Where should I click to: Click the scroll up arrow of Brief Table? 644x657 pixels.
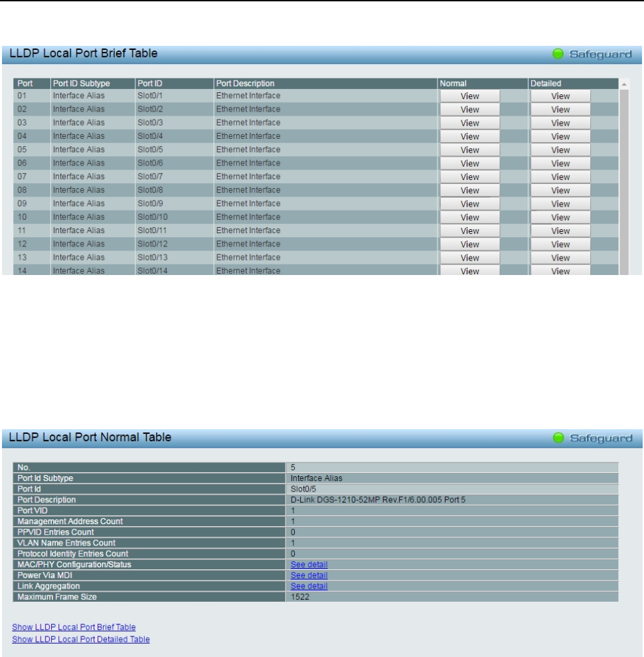click(x=624, y=84)
